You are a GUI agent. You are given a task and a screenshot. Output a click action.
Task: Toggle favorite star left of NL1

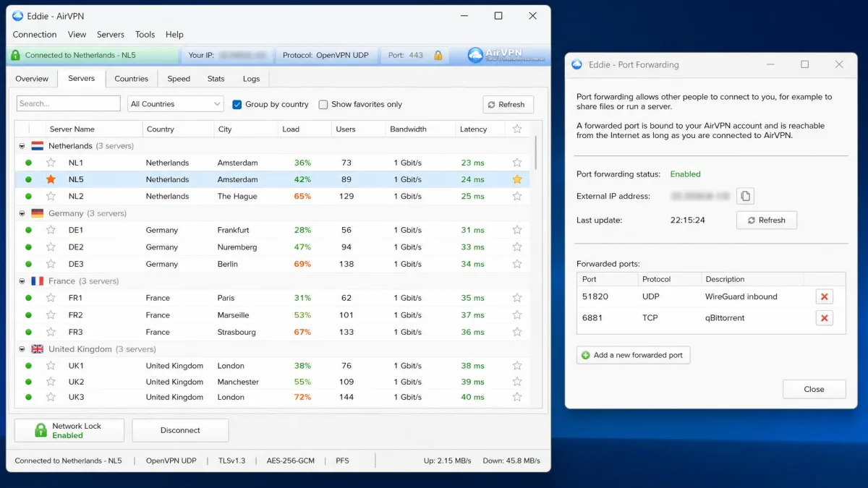pyautogui.click(x=51, y=163)
